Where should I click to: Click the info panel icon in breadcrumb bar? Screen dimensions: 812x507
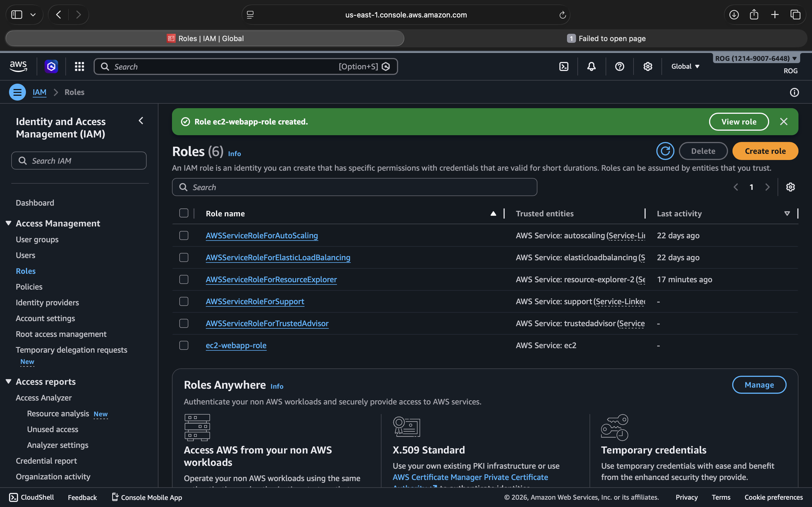point(794,92)
